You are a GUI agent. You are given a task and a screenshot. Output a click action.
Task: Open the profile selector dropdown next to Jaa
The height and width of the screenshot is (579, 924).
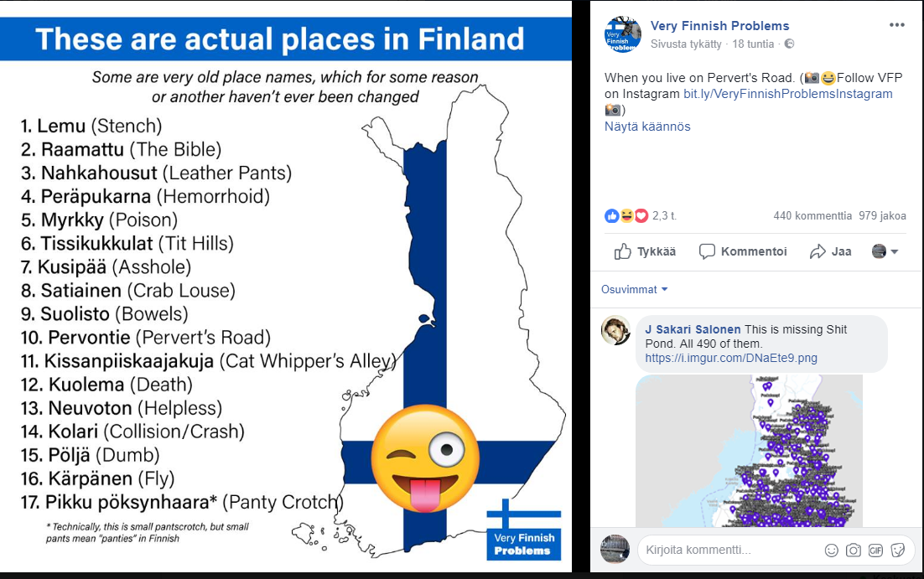click(x=885, y=251)
